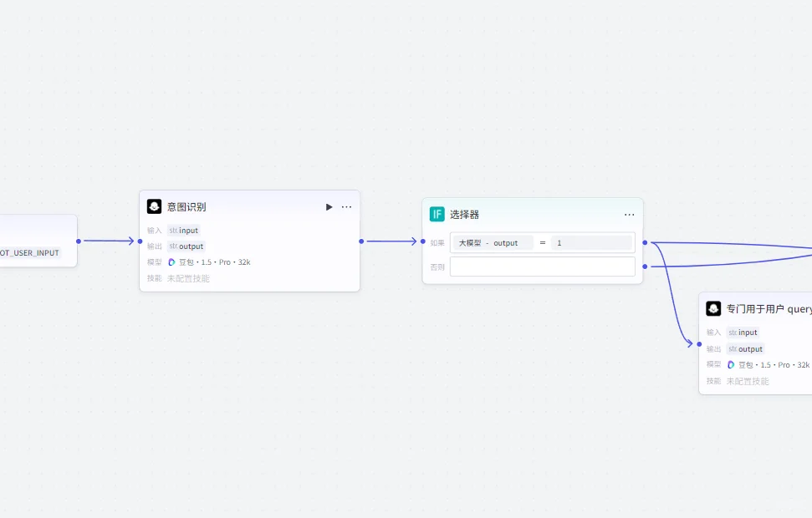Screen dimensions: 812x518
Task: Run the 意图识别 node with play button
Action: pyautogui.click(x=329, y=207)
